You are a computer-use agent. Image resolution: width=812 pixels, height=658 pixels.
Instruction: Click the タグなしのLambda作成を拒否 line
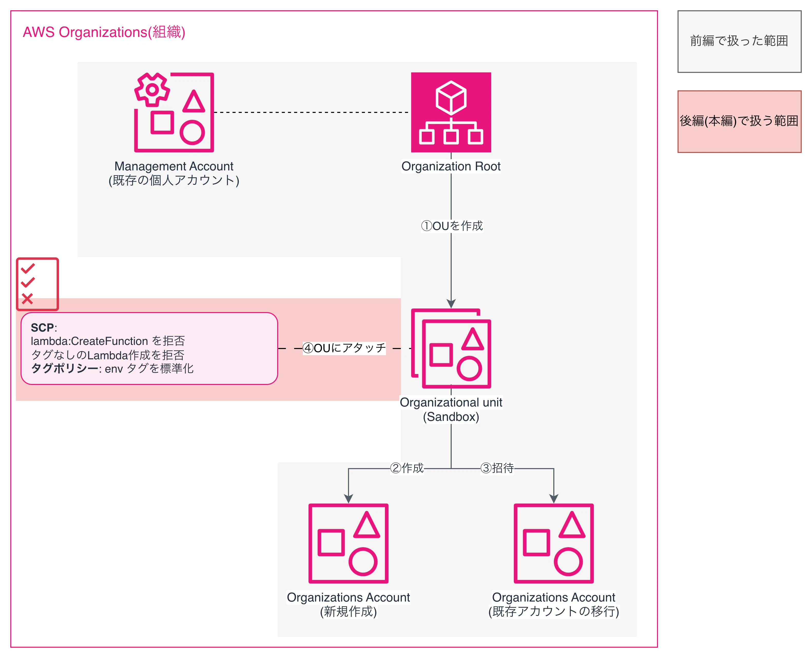(108, 355)
